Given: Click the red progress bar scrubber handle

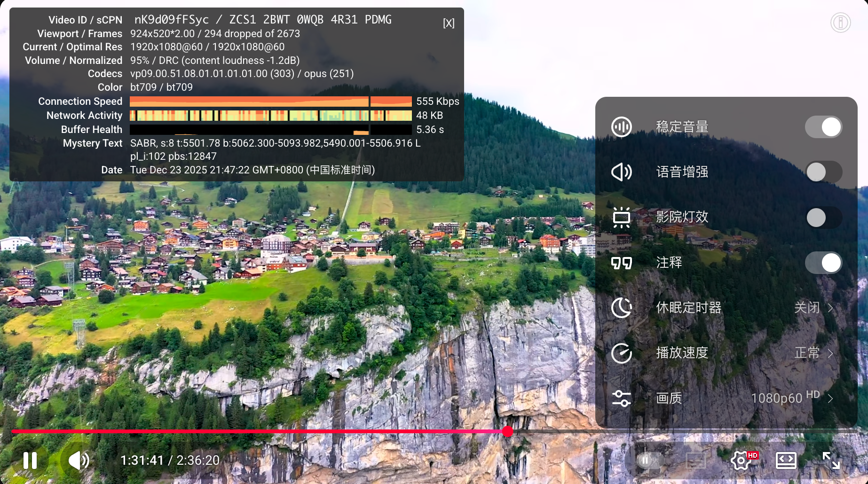Looking at the screenshot, I should click(x=508, y=431).
